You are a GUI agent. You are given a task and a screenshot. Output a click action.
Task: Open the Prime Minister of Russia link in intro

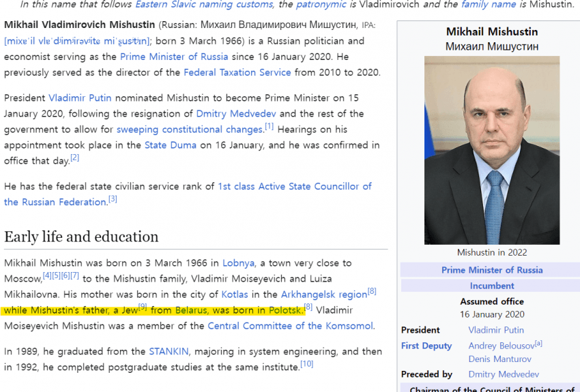tap(174, 57)
